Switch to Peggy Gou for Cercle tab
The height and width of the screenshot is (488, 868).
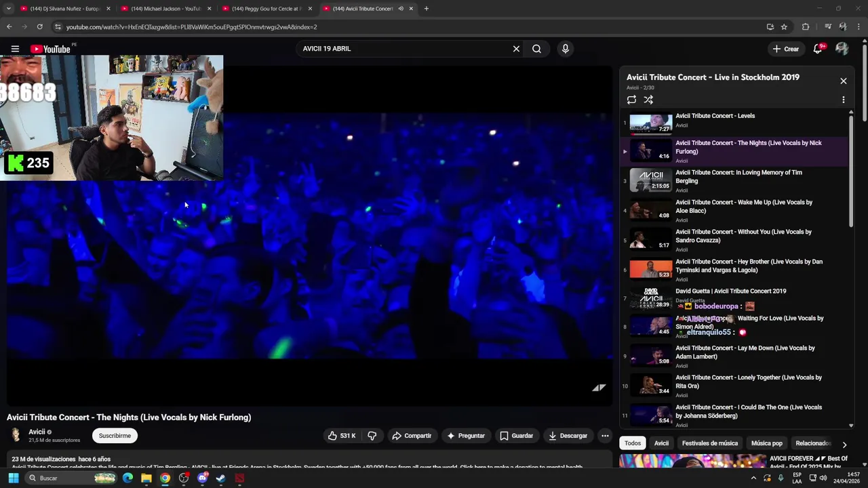point(267,9)
